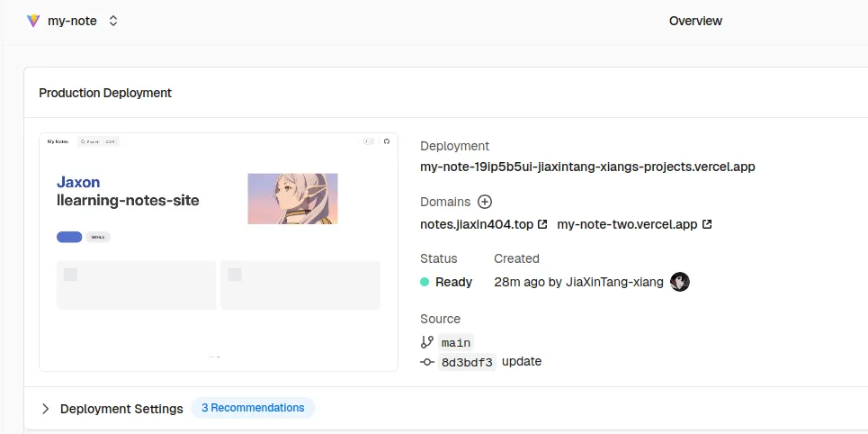The width and height of the screenshot is (868, 434).
Task: Open the site preview thumbnail
Action: [x=219, y=252]
